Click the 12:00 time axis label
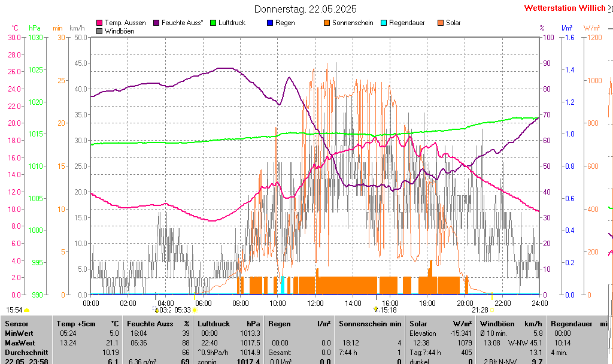Screen dimensions: 613x364 pyautogui.click(x=315, y=304)
